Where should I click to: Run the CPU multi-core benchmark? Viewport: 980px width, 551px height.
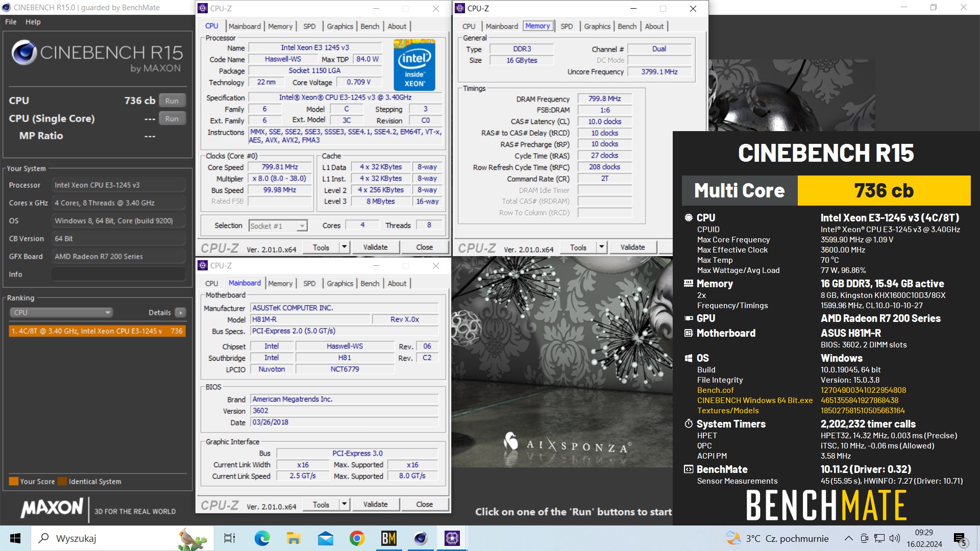(172, 101)
